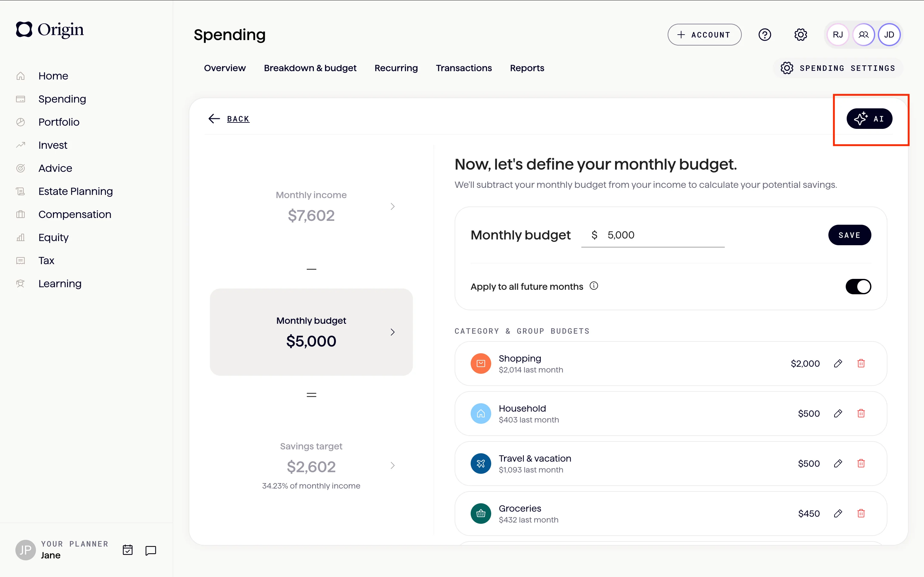Open Portfolio in the sidebar

coord(59,122)
